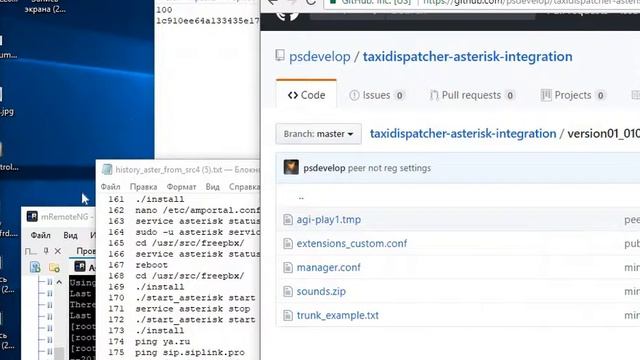Click the mRemoteNG app icon in title bar
The image size is (640, 360).
(x=32, y=216)
